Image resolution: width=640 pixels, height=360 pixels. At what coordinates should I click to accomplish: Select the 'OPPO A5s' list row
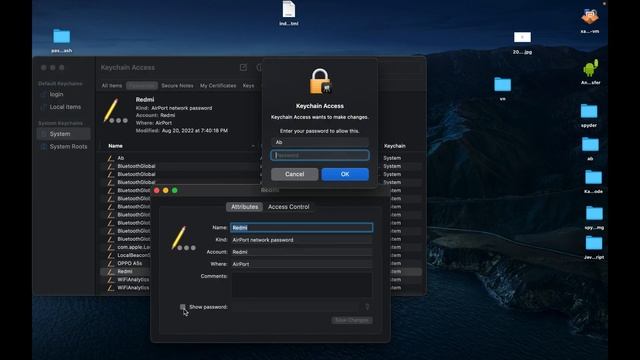click(129, 264)
